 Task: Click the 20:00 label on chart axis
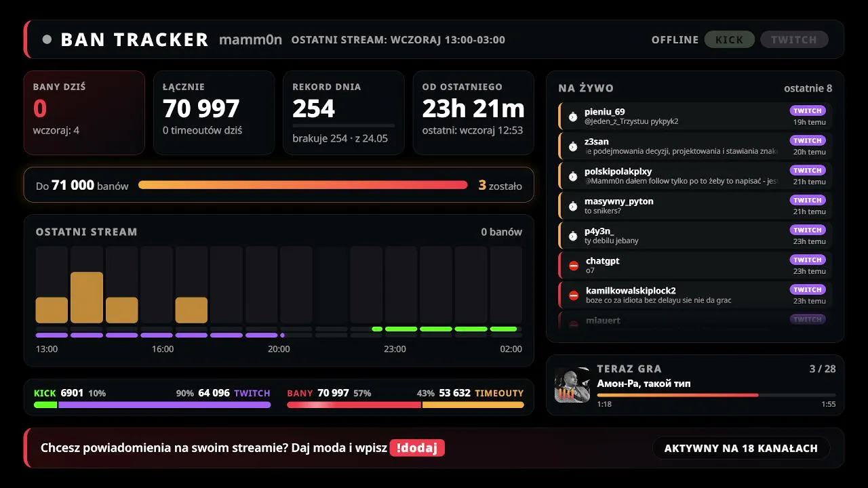tap(279, 349)
